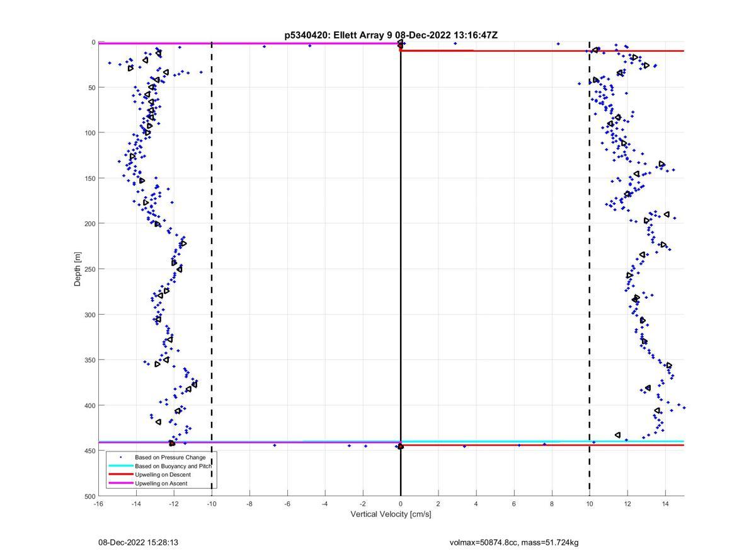The height and width of the screenshot is (558, 756).
Task: Click the magenta line swatch in the legend
Action: 120,483
